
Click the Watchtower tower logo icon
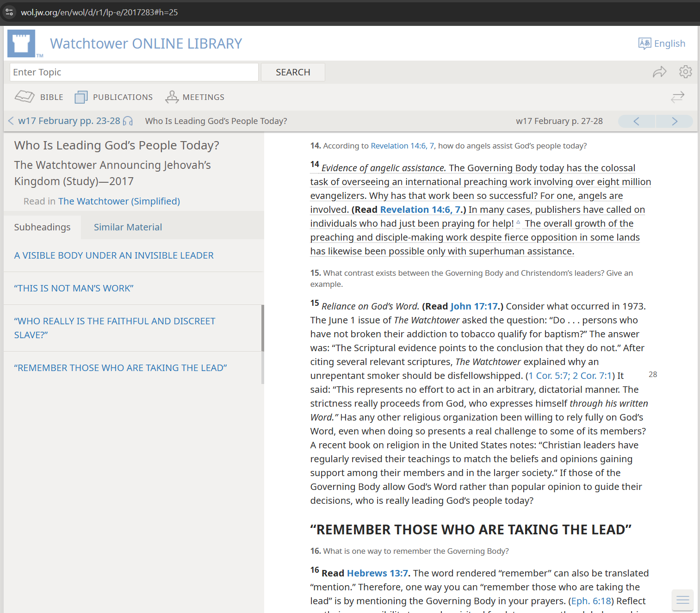pyautogui.click(x=21, y=43)
